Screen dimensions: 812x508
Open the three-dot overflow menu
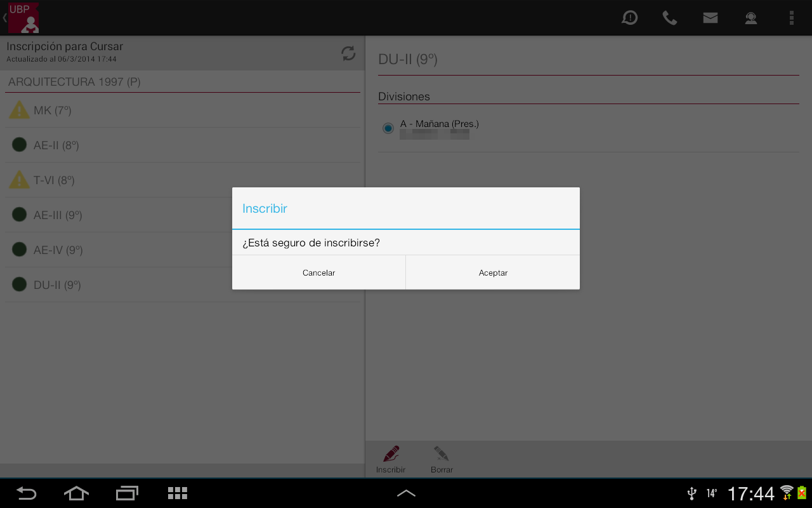tap(791, 18)
